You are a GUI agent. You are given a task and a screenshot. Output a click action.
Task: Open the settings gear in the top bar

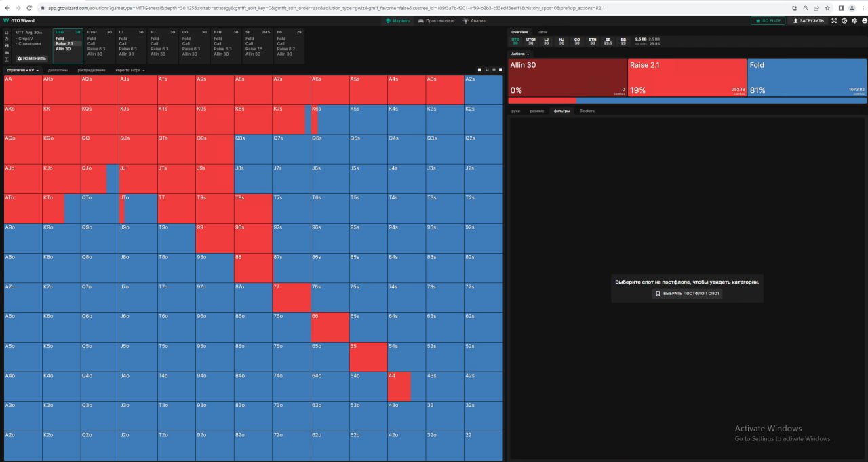(x=854, y=21)
